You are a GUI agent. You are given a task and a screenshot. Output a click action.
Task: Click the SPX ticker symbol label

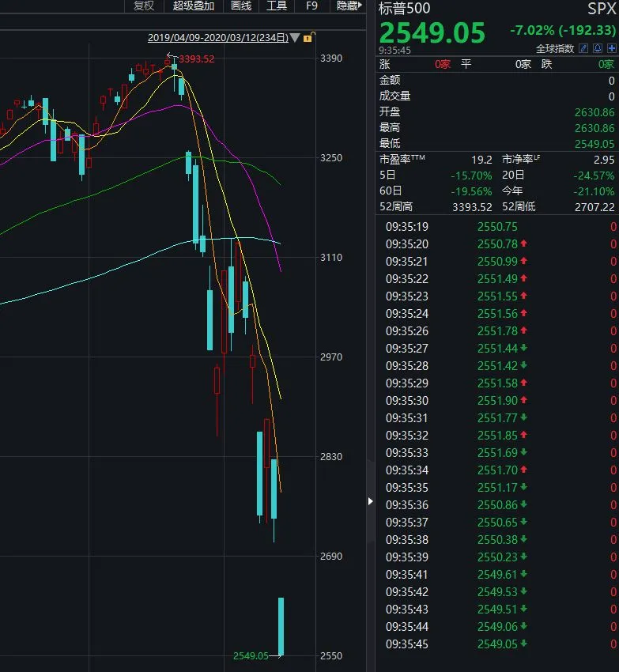click(602, 9)
